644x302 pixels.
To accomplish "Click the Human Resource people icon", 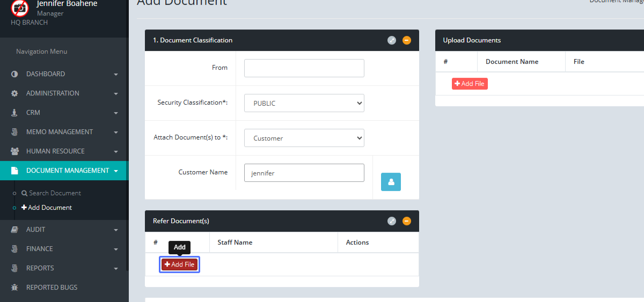I will (x=14, y=151).
